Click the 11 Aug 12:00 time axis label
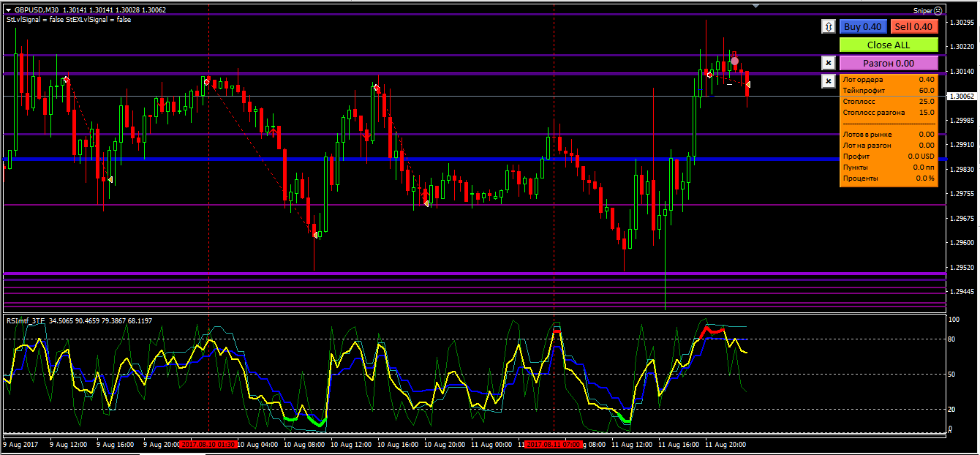Viewport: 980px width, 455px height. tap(631, 444)
